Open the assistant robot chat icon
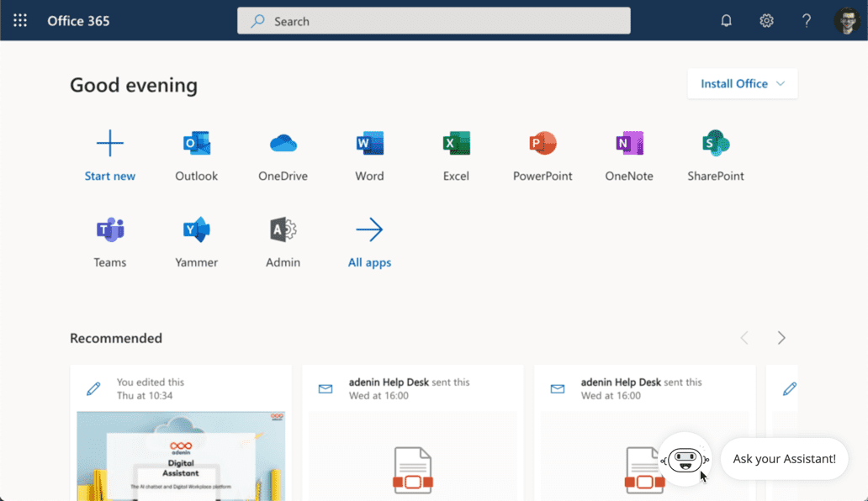 [x=685, y=460]
